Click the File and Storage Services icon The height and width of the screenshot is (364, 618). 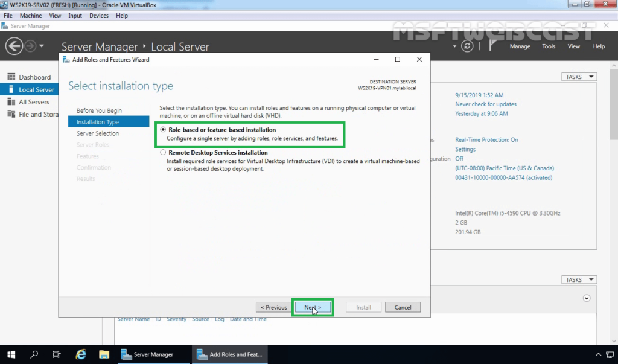tap(11, 114)
